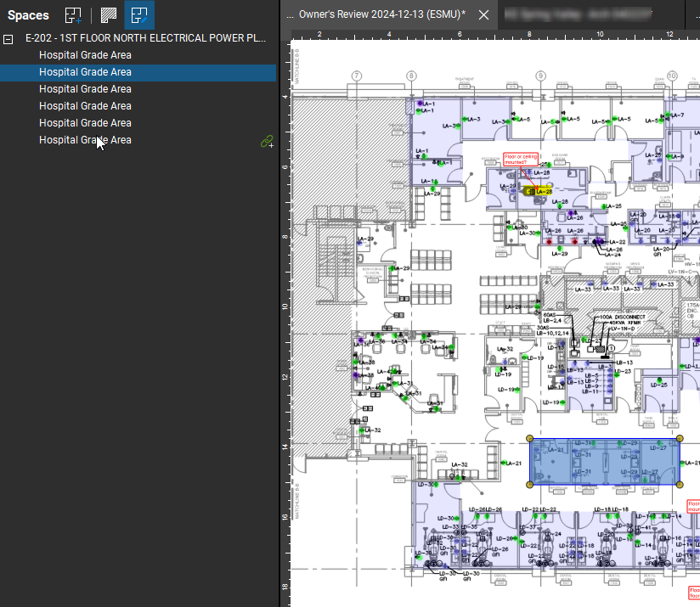Select the E-202 1st Floor North Electrical row
The width and height of the screenshot is (700, 607).
click(x=145, y=38)
